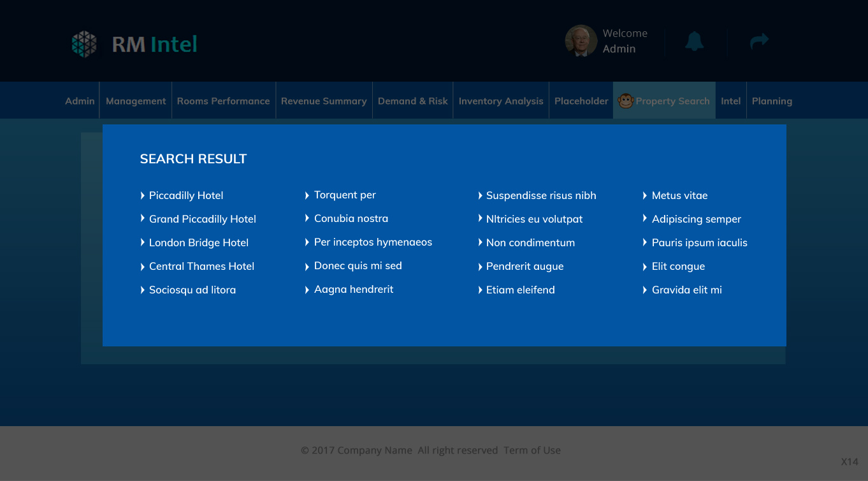Viewport: 868px width, 481px height.
Task: Select the Inventory Analysis menu item
Action: coord(501,100)
